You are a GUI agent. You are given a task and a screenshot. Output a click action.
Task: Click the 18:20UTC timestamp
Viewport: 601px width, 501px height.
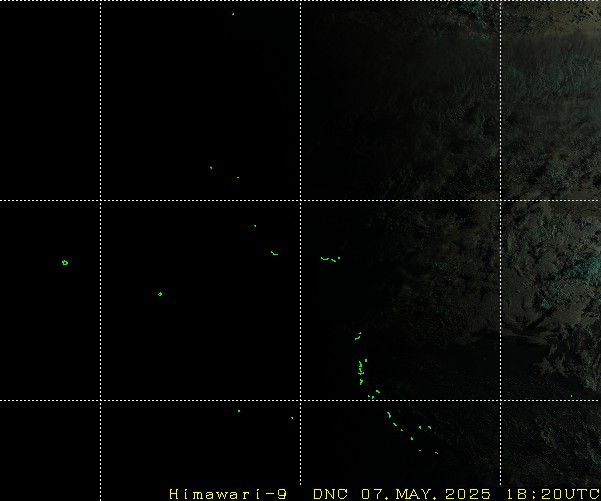tap(552, 494)
